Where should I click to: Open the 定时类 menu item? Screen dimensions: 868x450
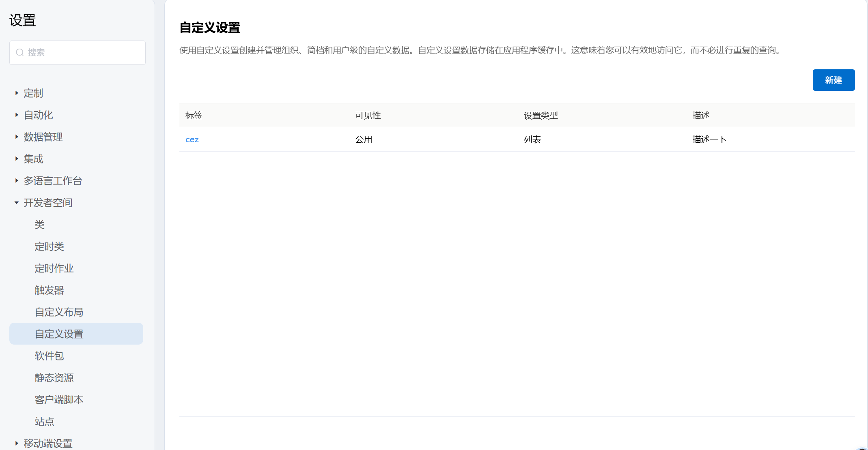click(49, 246)
